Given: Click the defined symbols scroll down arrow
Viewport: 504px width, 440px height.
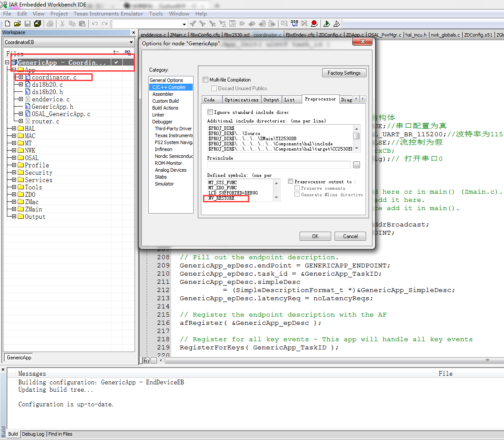Looking at the screenshot, I should tap(276, 198).
